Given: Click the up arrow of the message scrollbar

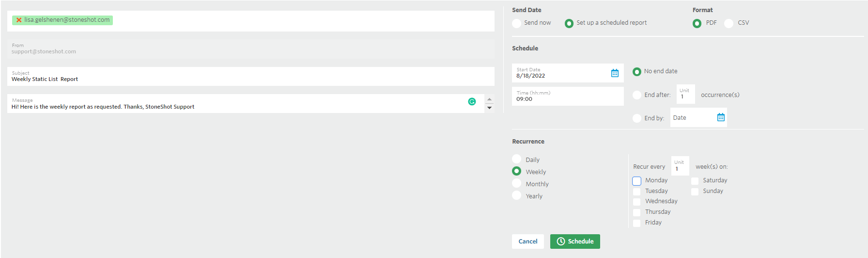Looking at the screenshot, I should 489,99.
